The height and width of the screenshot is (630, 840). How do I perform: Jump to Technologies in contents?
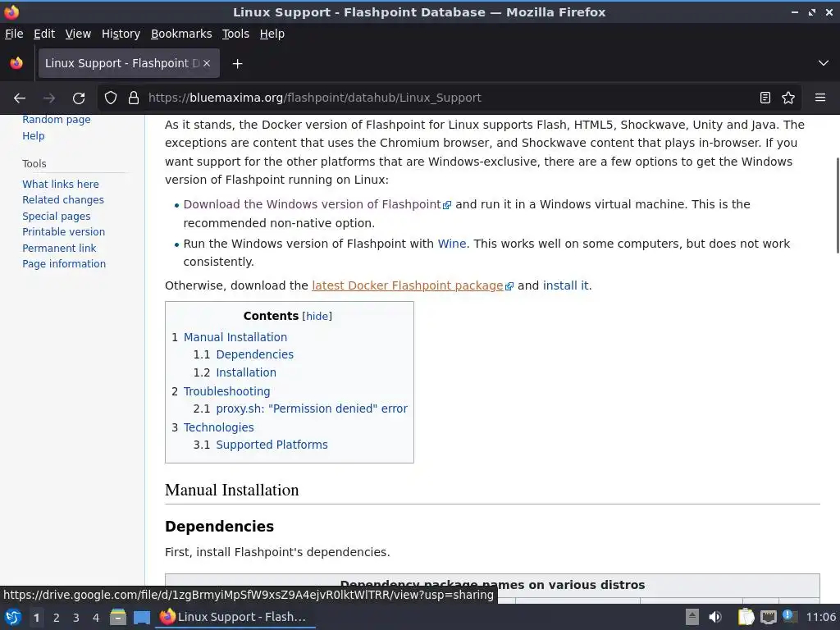(218, 427)
